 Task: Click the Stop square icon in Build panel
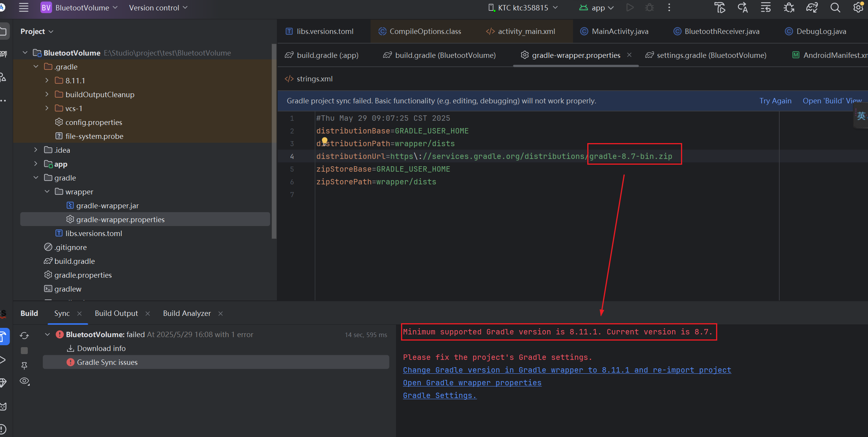pyautogui.click(x=24, y=351)
